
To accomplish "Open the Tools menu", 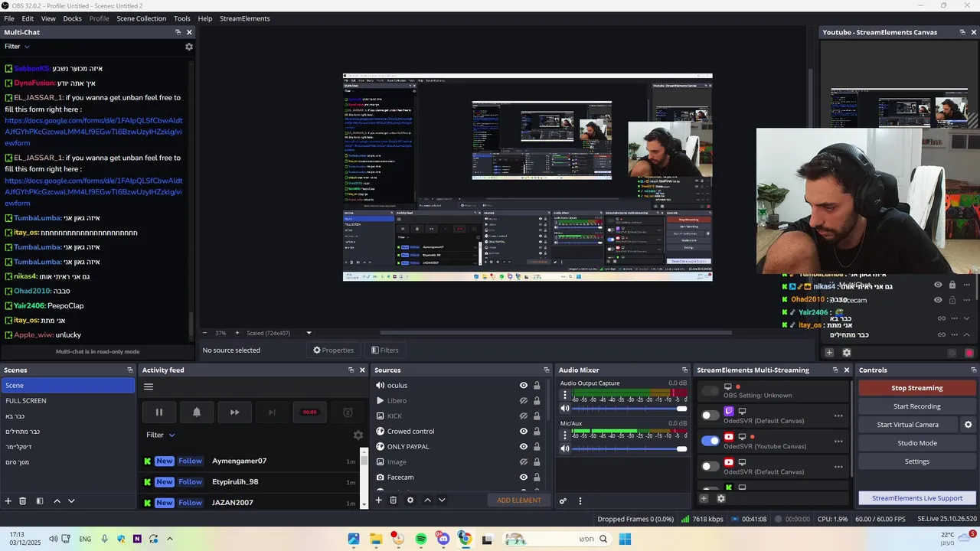I will pyautogui.click(x=182, y=18).
